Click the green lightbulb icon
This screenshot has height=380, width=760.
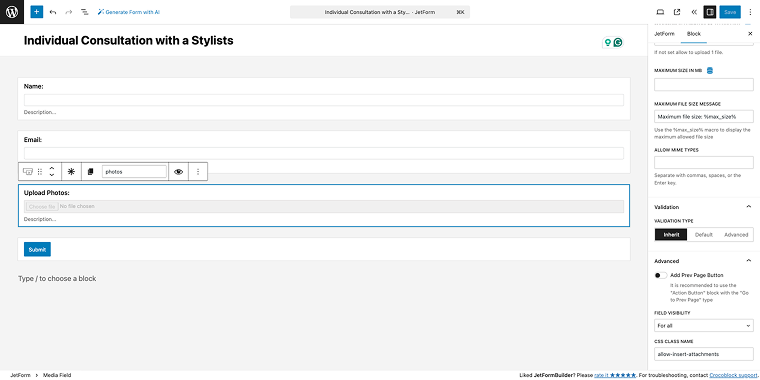607,43
